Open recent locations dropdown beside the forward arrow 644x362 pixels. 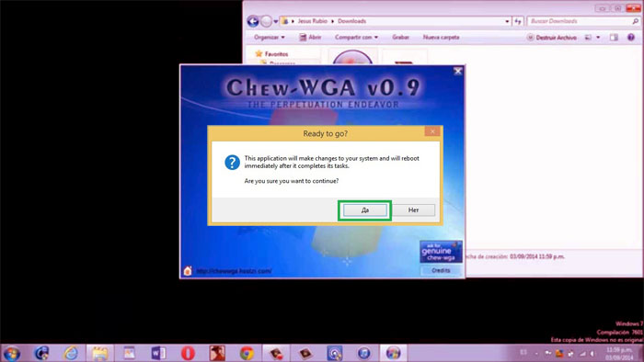point(276,21)
